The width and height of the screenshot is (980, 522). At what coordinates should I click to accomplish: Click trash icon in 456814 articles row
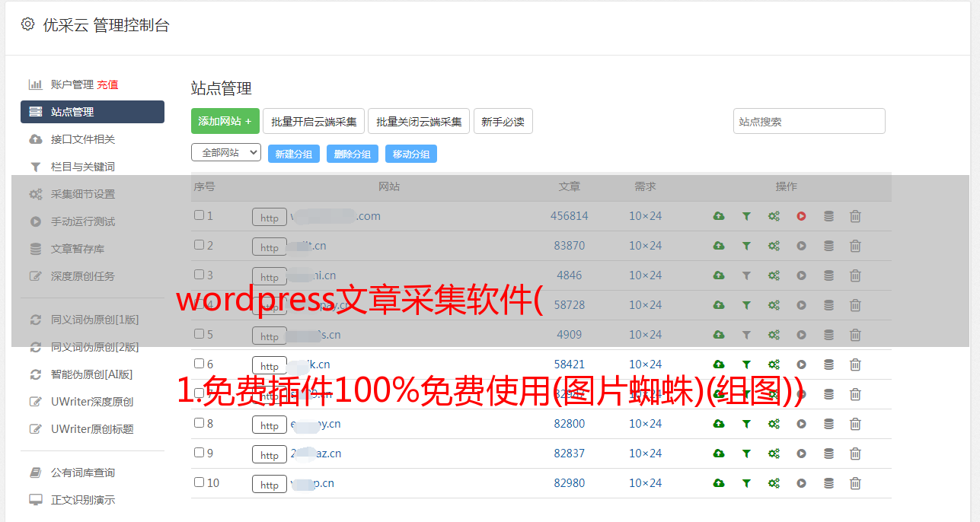[x=855, y=216]
